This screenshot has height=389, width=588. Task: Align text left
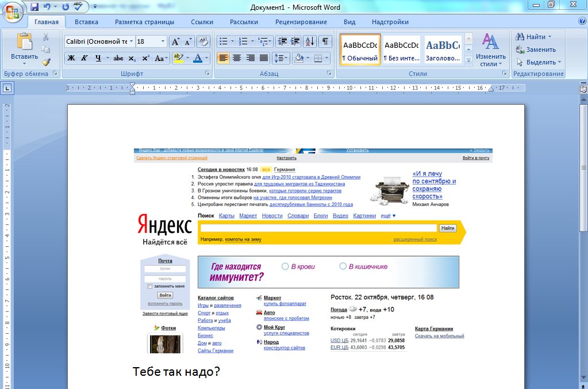(x=223, y=58)
